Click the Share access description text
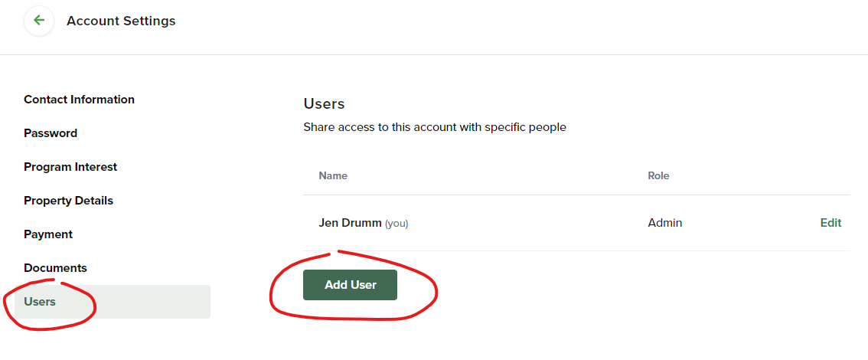The image size is (868, 360). pos(435,127)
